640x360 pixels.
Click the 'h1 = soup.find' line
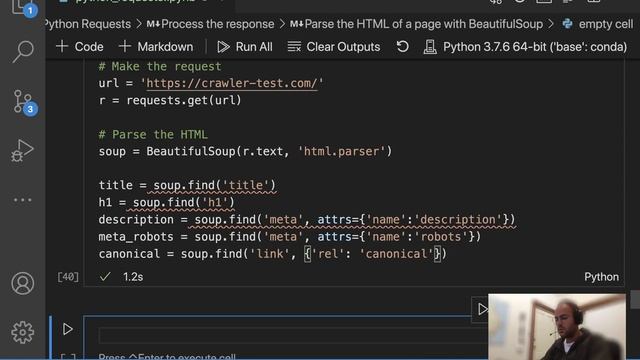point(167,202)
